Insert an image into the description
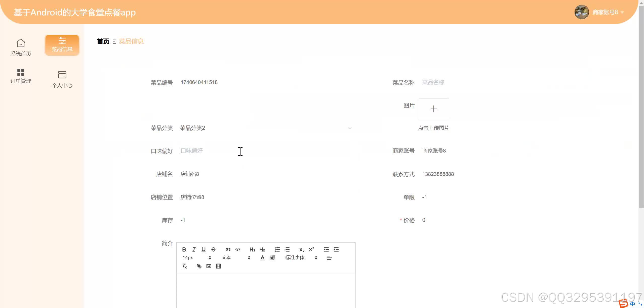The width and height of the screenshot is (644, 308). point(209,266)
